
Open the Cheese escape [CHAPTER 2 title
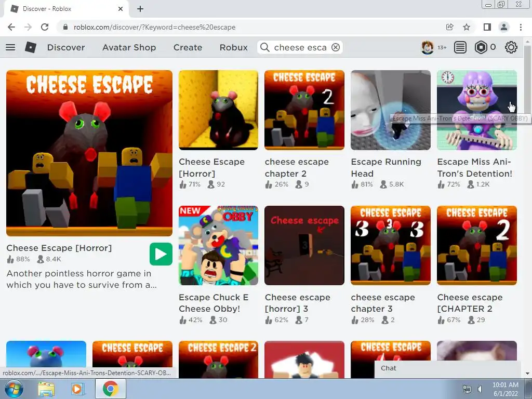470,303
